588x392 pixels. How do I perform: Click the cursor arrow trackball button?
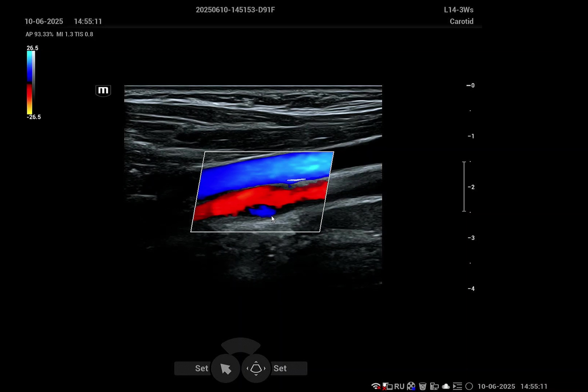click(225, 368)
